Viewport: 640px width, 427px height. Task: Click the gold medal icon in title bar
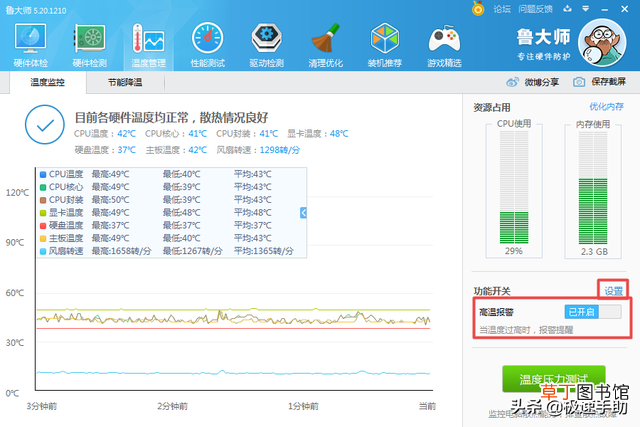pos(478,8)
